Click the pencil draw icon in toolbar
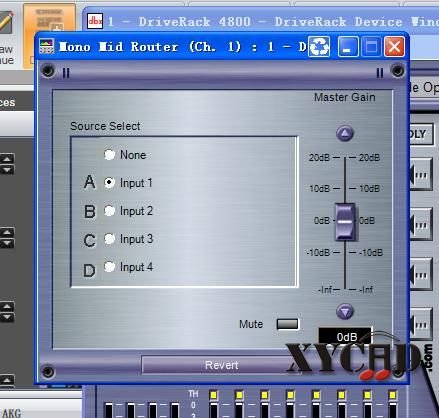Image resolution: width=439 pixels, height=418 pixels. click(x=6, y=23)
